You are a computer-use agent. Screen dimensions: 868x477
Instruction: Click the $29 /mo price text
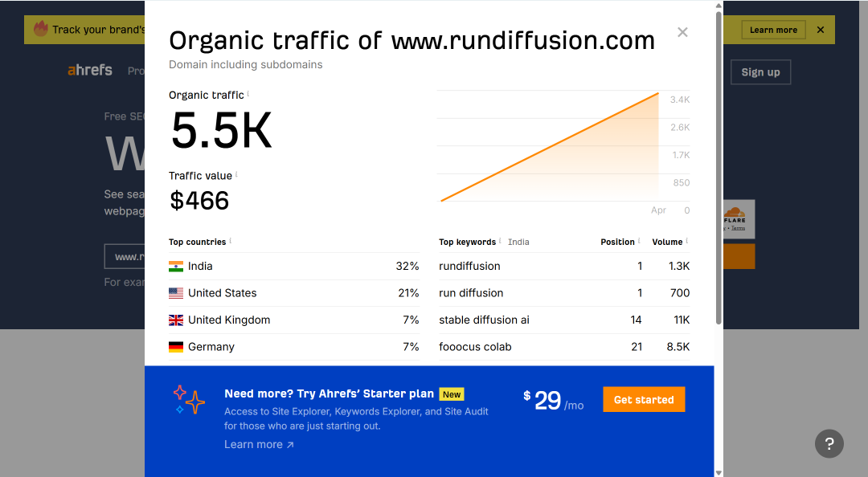click(x=554, y=401)
